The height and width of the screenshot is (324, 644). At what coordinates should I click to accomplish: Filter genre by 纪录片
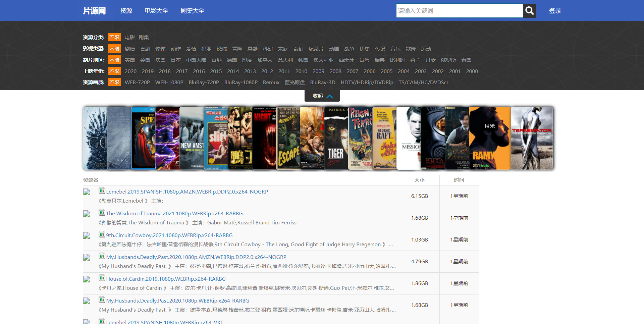click(x=316, y=49)
